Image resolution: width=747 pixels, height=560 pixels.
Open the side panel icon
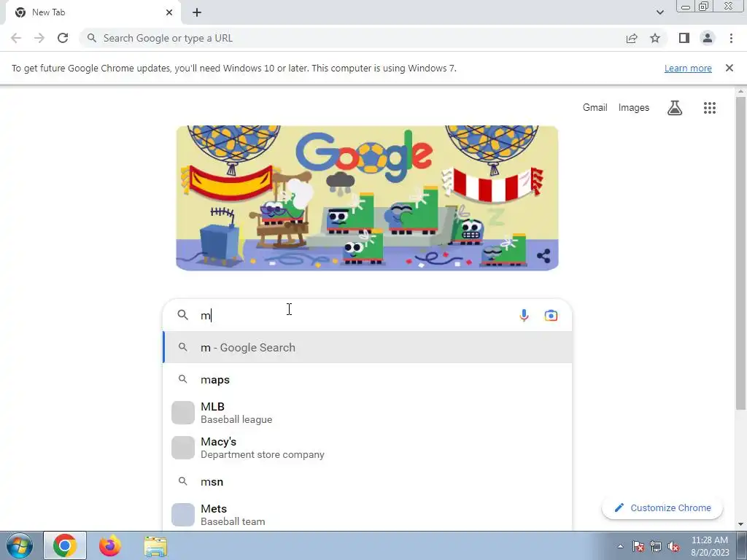tap(684, 38)
